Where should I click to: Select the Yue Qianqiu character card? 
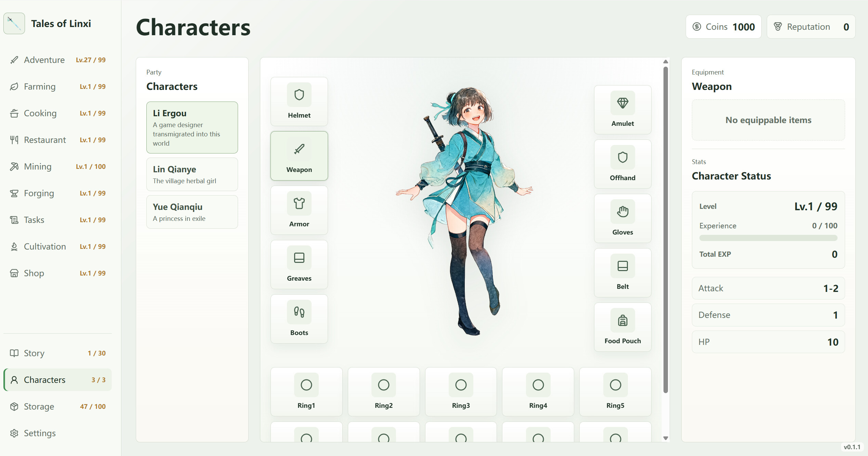192,212
